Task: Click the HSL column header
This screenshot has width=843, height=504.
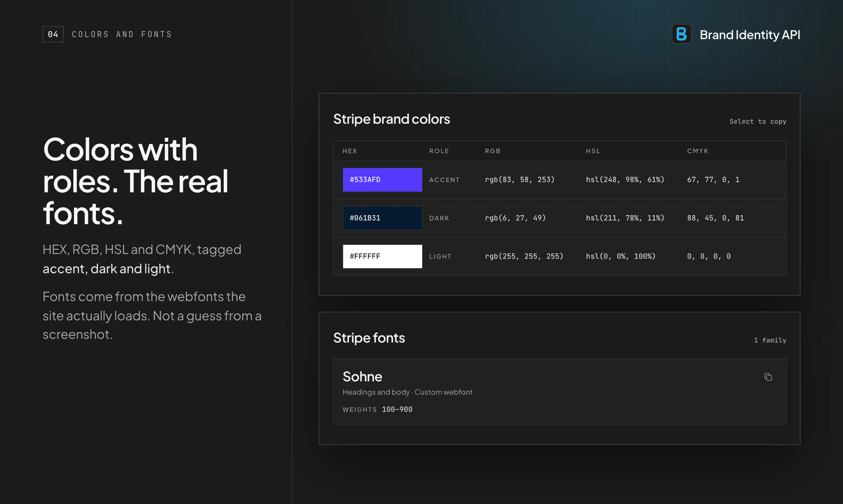Action: 593,151
